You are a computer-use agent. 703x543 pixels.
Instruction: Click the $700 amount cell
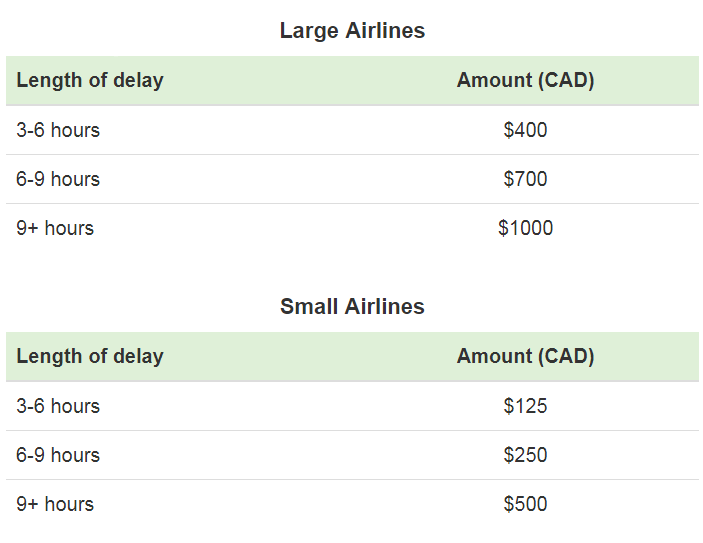tap(525, 179)
